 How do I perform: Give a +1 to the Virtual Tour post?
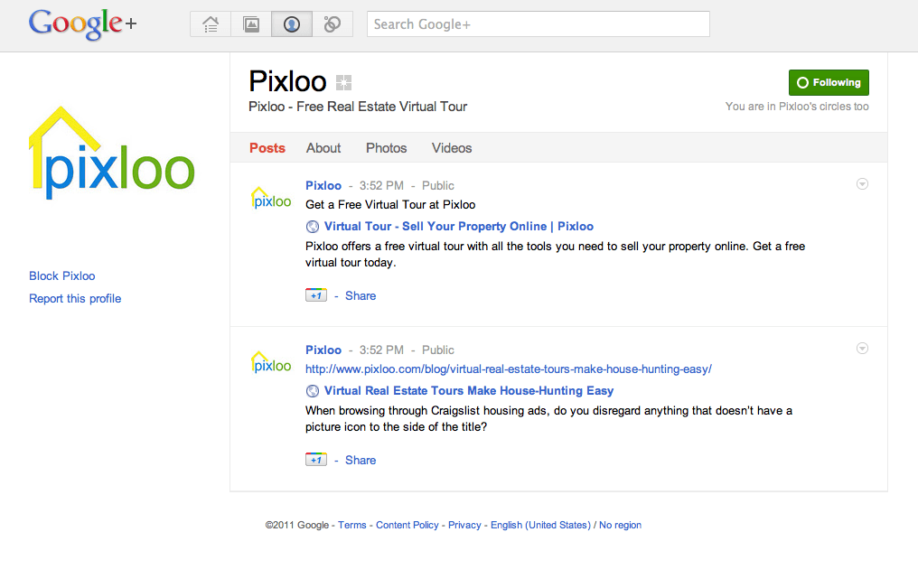(315, 295)
